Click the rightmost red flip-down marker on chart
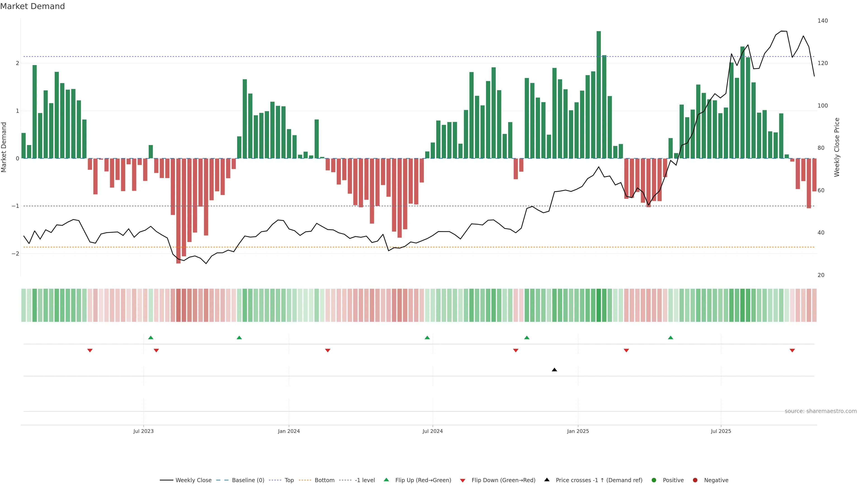This screenshot has height=488, width=868. click(792, 351)
